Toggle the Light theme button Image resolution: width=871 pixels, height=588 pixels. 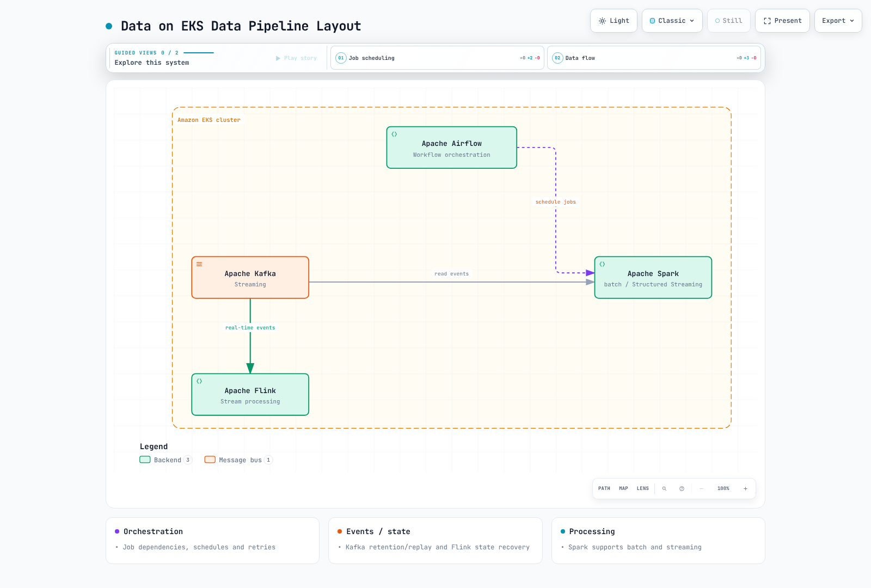tap(614, 21)
